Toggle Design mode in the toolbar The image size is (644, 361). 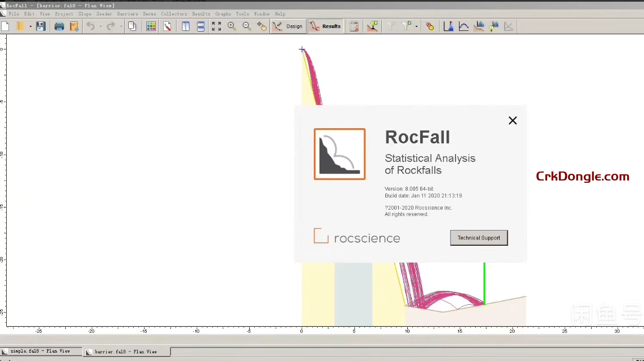coord(288,26)
